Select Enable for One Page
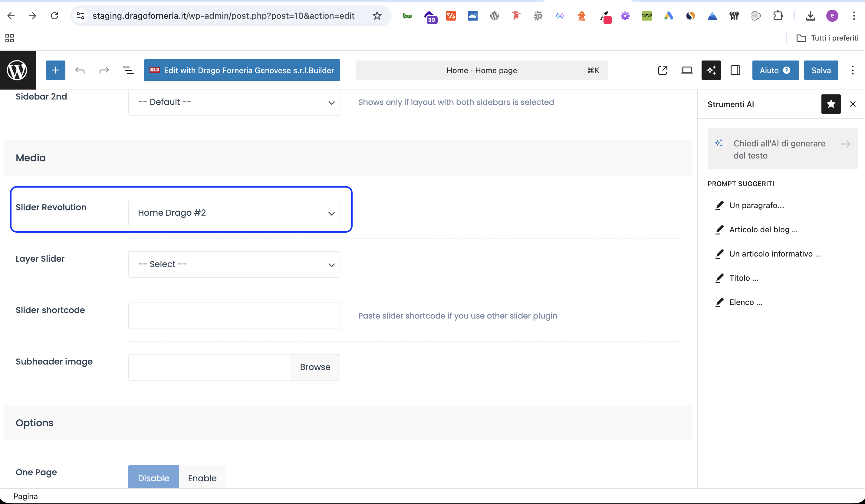This screenshot has height=504, width=865. (202, 477)
